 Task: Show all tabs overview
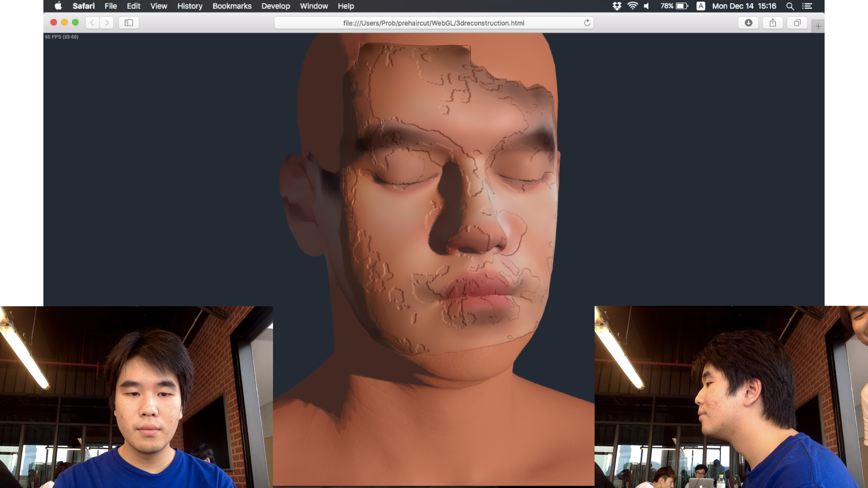click(x=797, y=23)
